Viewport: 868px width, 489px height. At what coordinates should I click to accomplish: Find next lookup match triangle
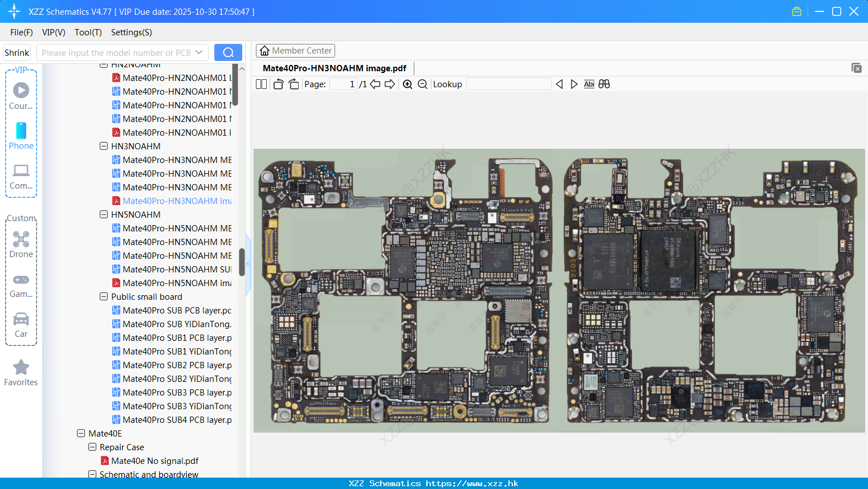click(x=574, y=84)
